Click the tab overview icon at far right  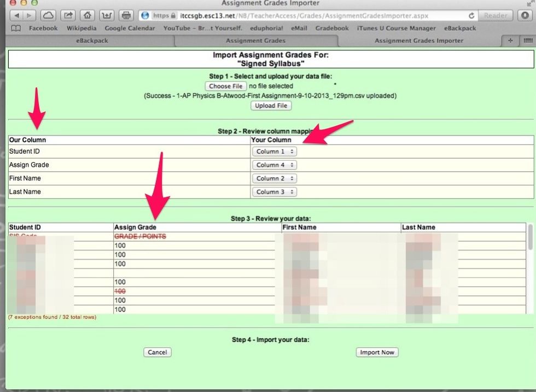coord(527,40)
